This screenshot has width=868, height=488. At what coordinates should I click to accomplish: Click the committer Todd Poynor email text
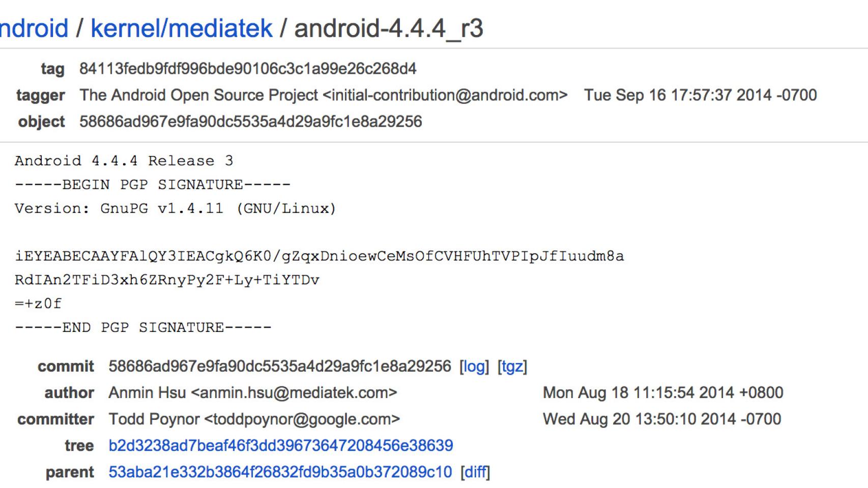point(302,419)
